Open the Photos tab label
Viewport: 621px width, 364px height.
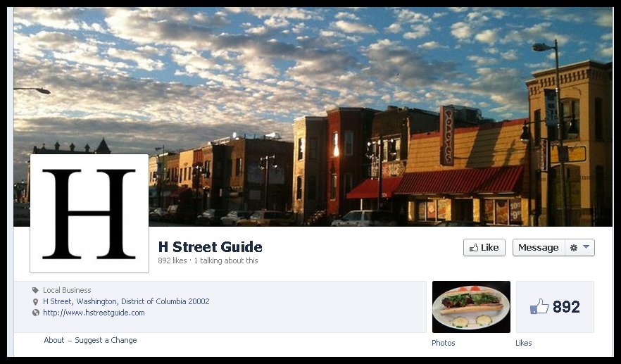[443, 343]
